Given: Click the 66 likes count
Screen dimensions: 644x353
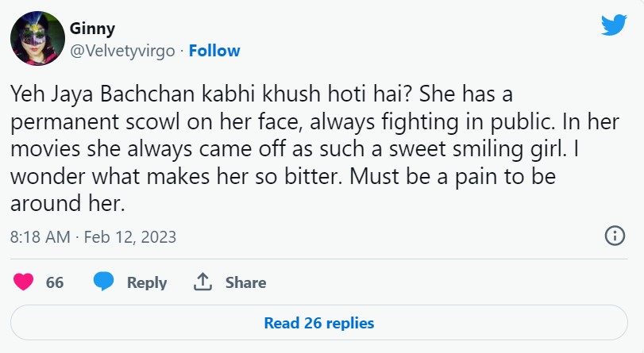Looking at the screenshot, I should [55, 282].
